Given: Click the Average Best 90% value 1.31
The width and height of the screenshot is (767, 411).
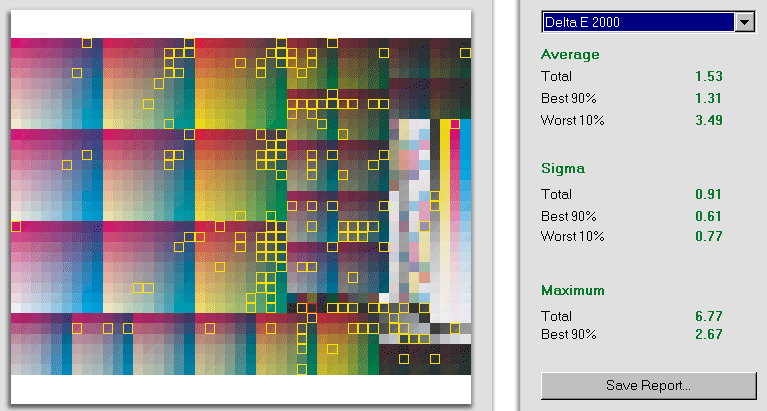Looking at the screenshot, I should 708,98.
